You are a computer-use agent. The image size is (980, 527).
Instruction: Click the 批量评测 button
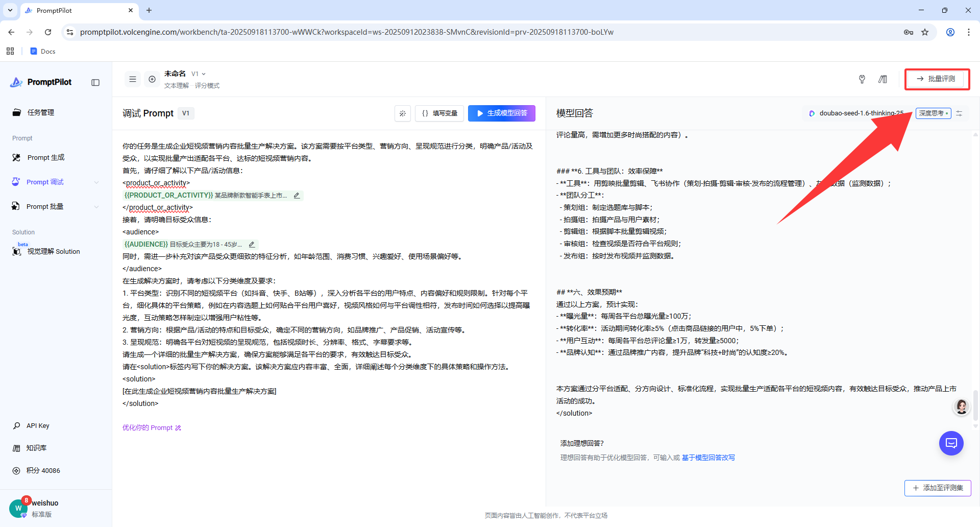click(937, 79)
